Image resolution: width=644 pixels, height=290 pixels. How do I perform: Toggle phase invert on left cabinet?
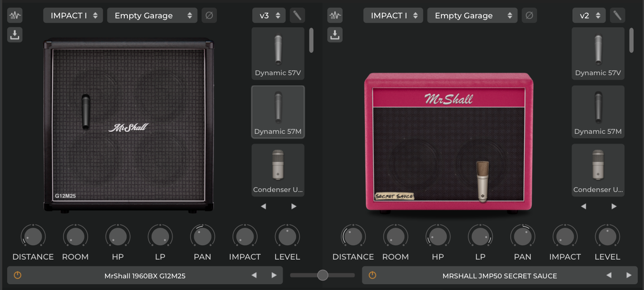pyautogui.click(x=209, y=16)
